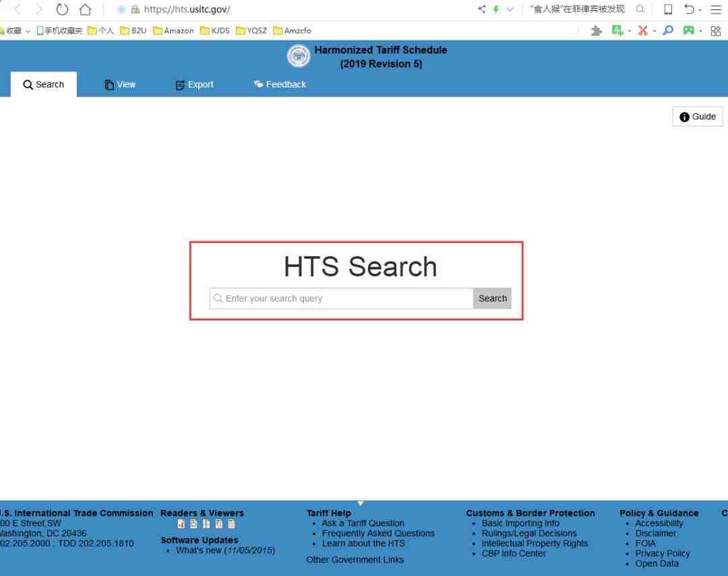Open the grid apps icon at far right
Image resolution: width=728 pixels, height=576 pixels.
tap(716, 30)
